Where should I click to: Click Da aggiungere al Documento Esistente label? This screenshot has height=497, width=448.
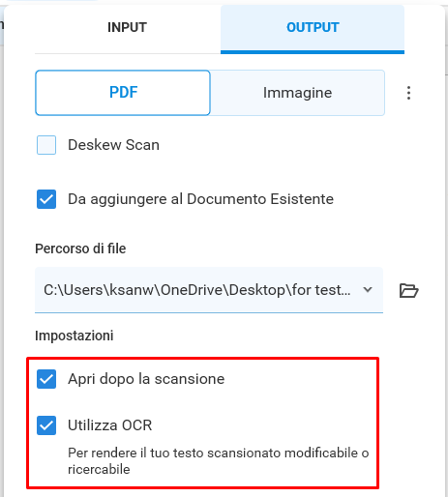click(200, 199)
